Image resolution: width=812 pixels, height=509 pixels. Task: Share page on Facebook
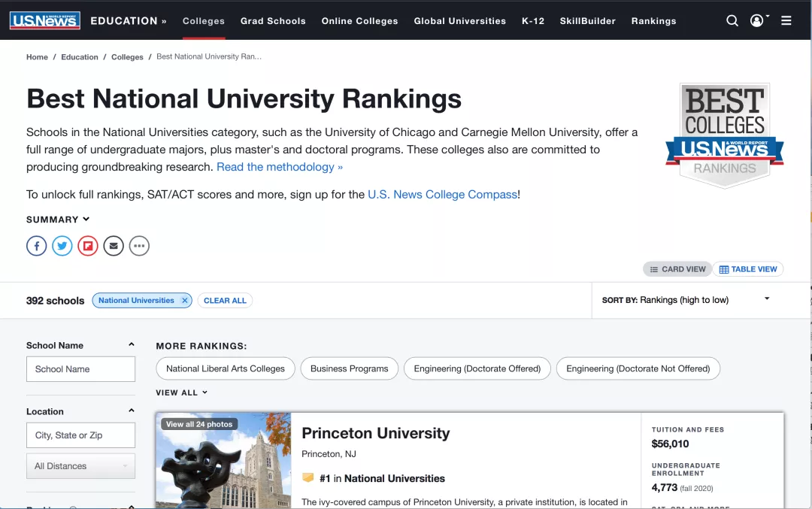click(37, 246)
